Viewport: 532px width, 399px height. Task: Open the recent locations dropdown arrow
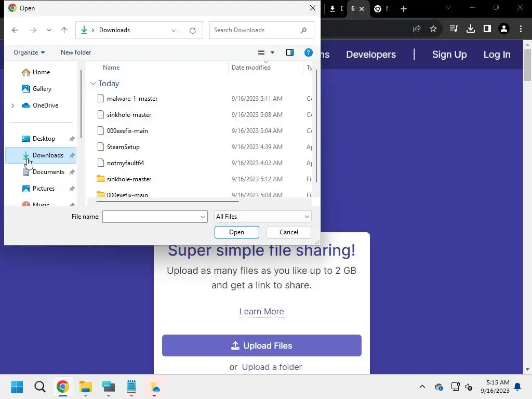49,30
